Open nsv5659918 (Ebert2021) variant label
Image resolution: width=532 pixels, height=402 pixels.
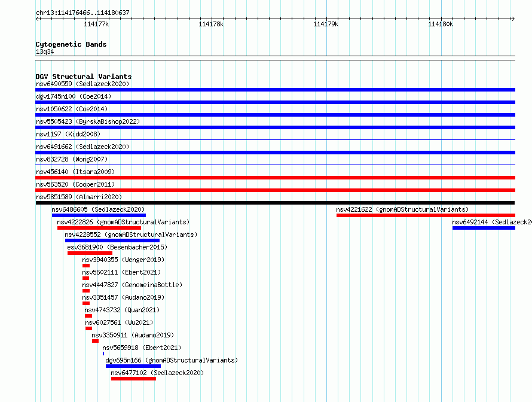pos(142,348)
